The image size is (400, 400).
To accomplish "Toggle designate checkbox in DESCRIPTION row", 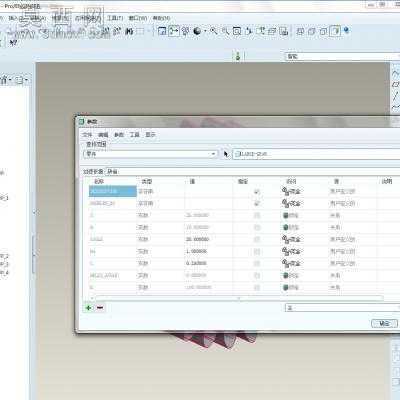I will click(x=257, y=191).
